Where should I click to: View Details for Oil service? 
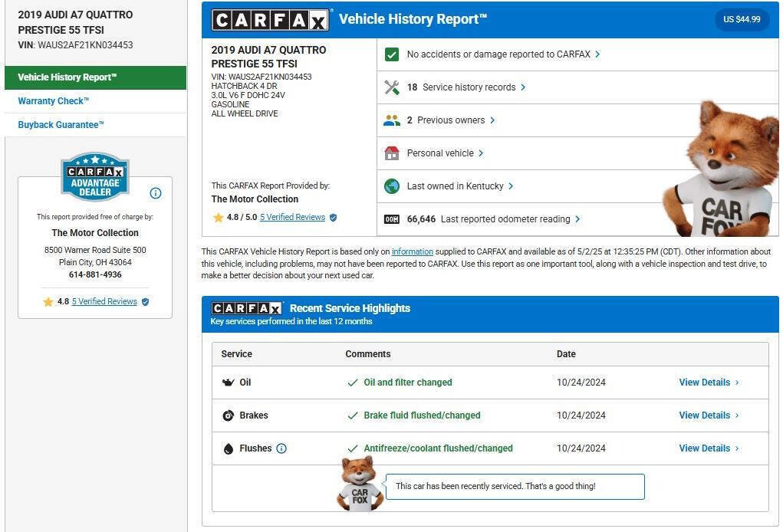pos(708,383)
